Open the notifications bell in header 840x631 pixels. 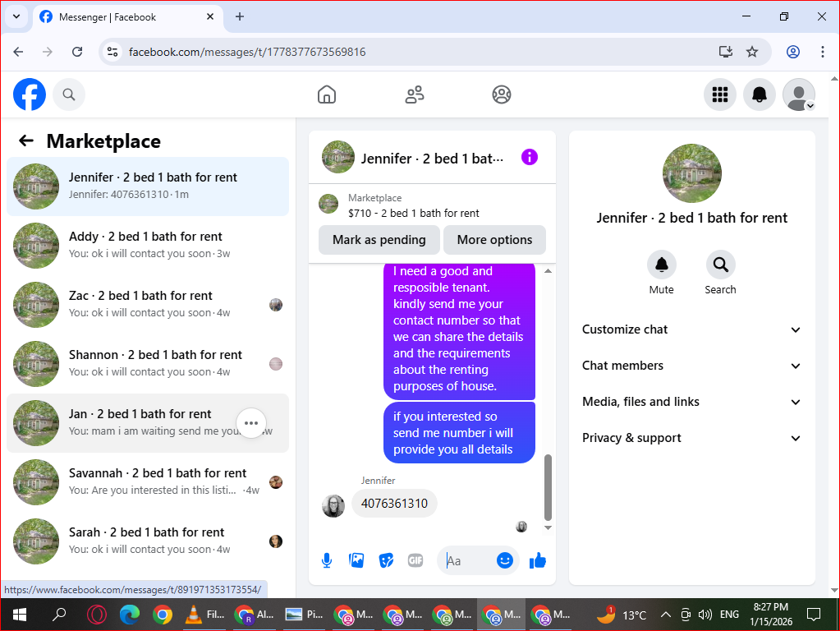point(759,94)
